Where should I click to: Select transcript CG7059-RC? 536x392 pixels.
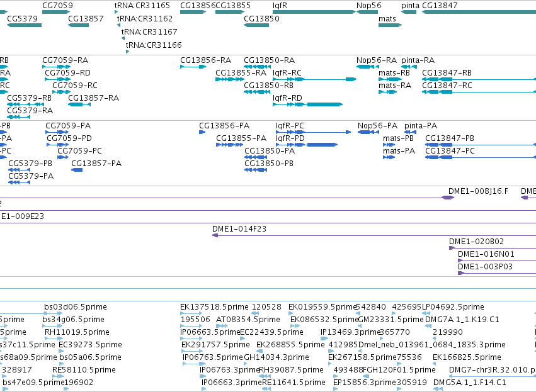(x=61, y=92)
